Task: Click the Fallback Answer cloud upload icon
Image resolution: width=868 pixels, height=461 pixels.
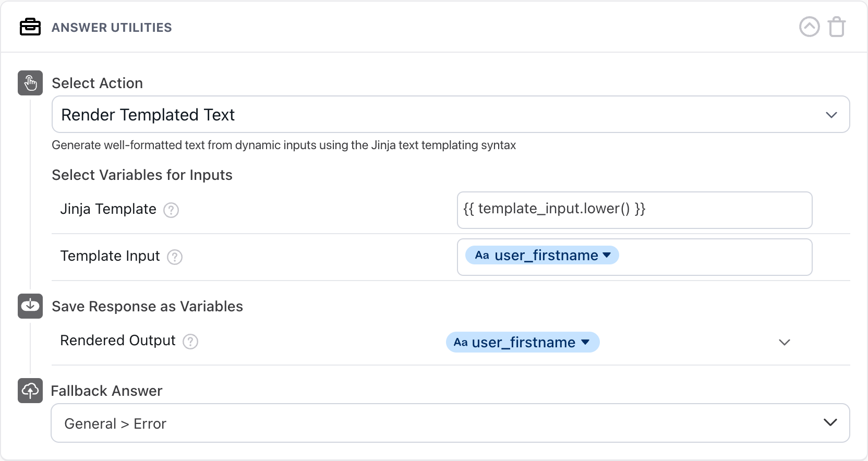Action: [30, 391]
